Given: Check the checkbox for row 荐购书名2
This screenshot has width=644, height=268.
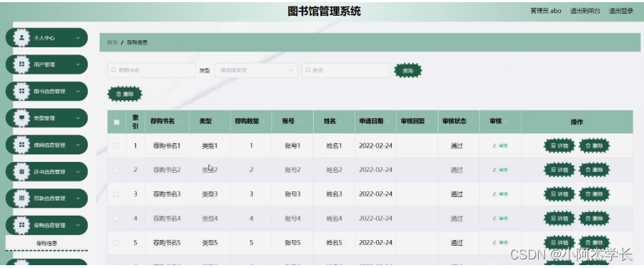Looking at the screenshot, I should click(x=116, y=170).
